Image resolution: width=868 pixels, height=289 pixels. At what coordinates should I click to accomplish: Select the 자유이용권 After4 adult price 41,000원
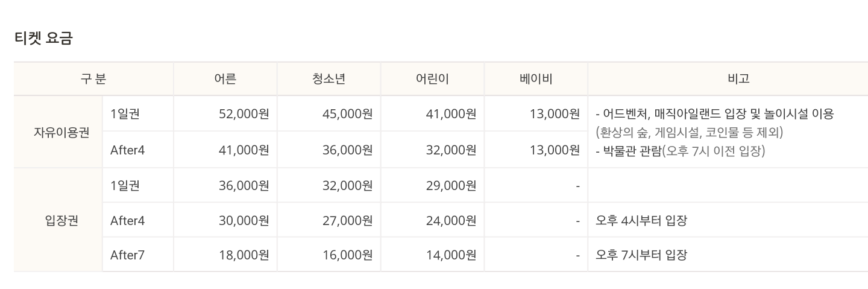(244, 150)
